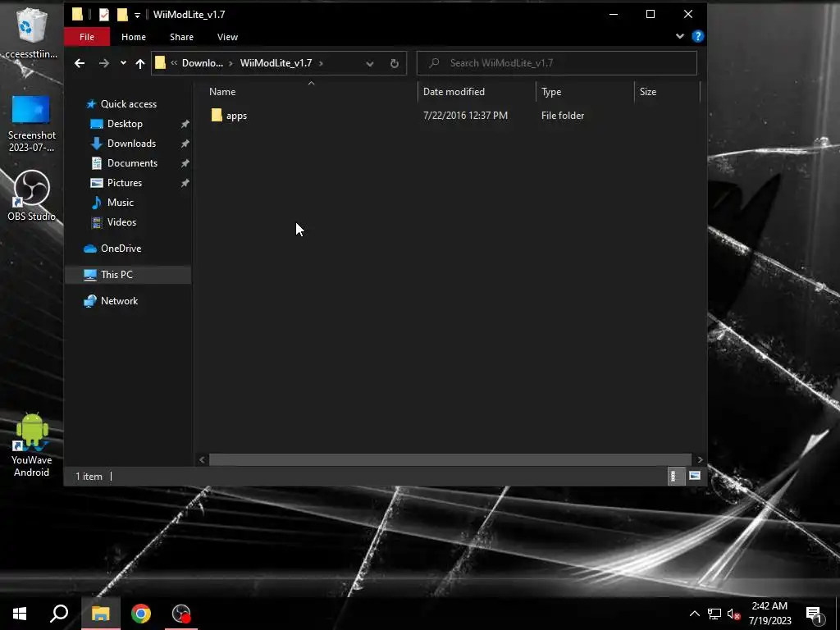The image size is (840, 630).
Task: Select Network in navigation pane
Action: [x=119, y=301]
